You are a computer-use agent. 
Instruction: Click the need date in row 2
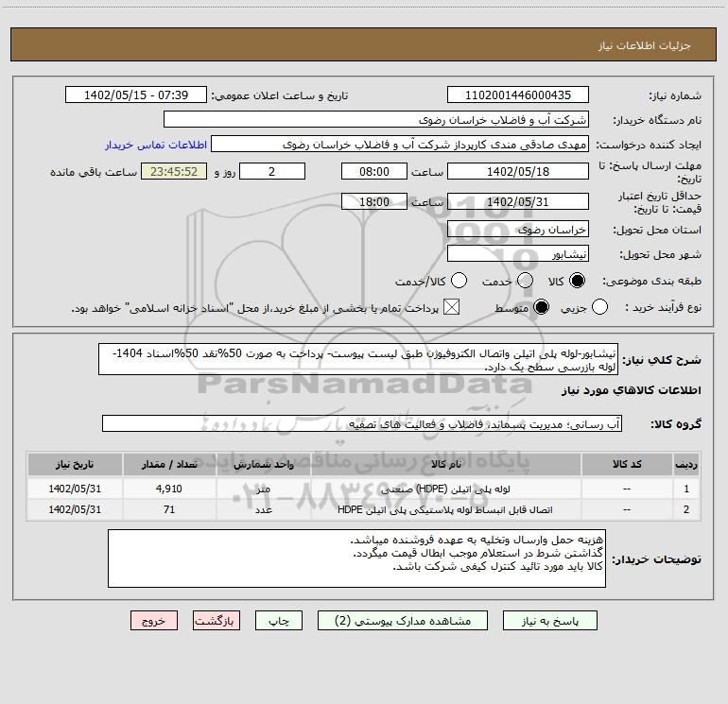75,509
